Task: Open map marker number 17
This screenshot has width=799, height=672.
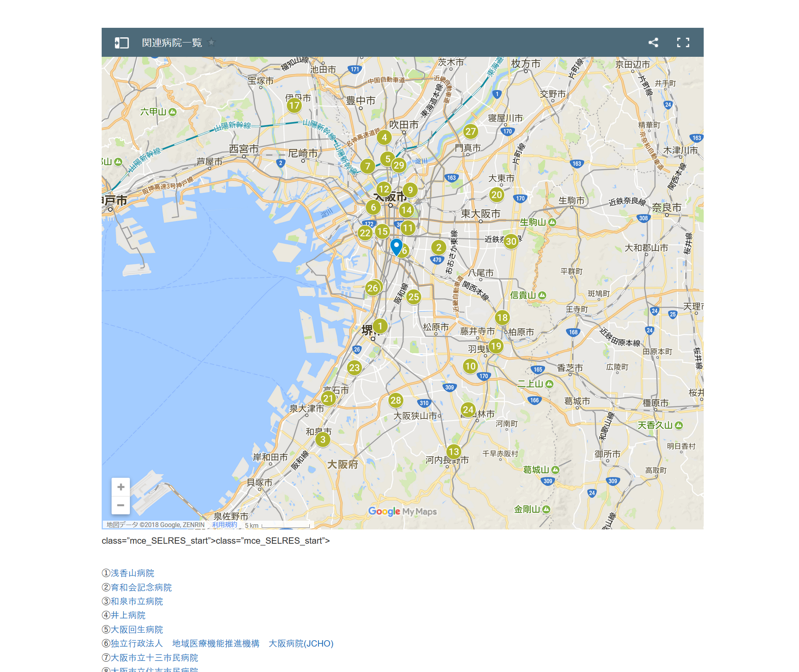Action: click(294, 105)
